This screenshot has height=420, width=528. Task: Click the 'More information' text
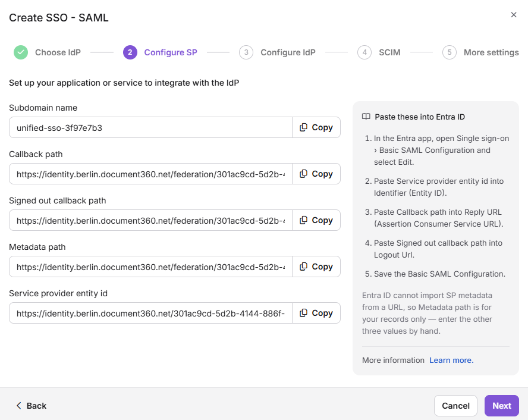pyautogui.click(x=393, y=361)
